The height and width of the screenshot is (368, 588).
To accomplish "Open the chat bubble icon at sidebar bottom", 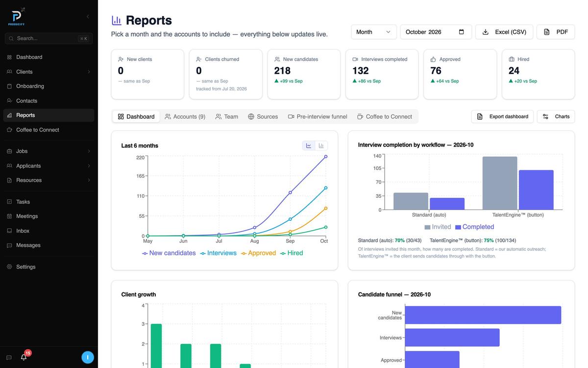I will 9,358.
